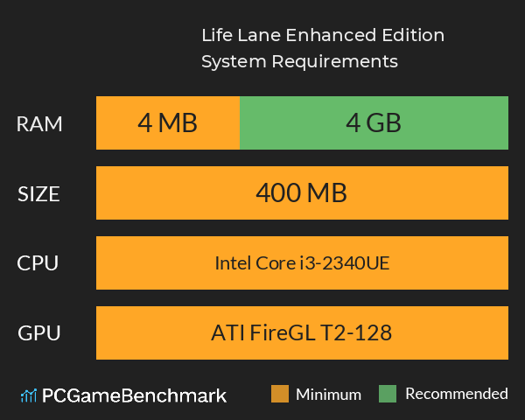
Task: Click the System Requirements subtitle text
Action: tap(299, 62)
